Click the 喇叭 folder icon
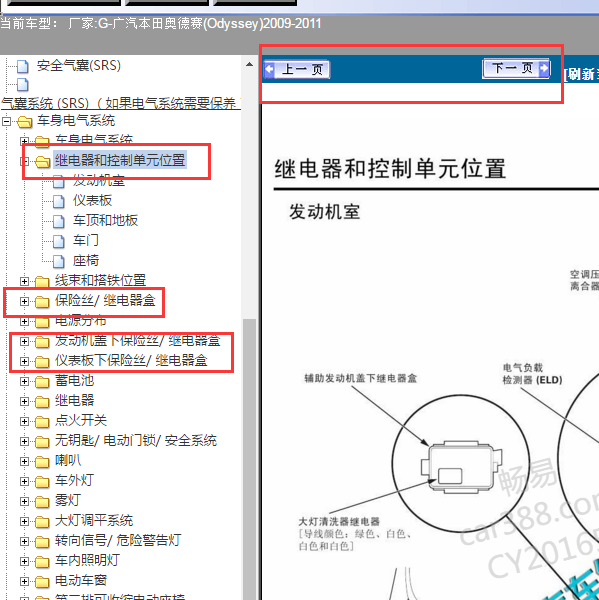599x600 pixels. 42,461
